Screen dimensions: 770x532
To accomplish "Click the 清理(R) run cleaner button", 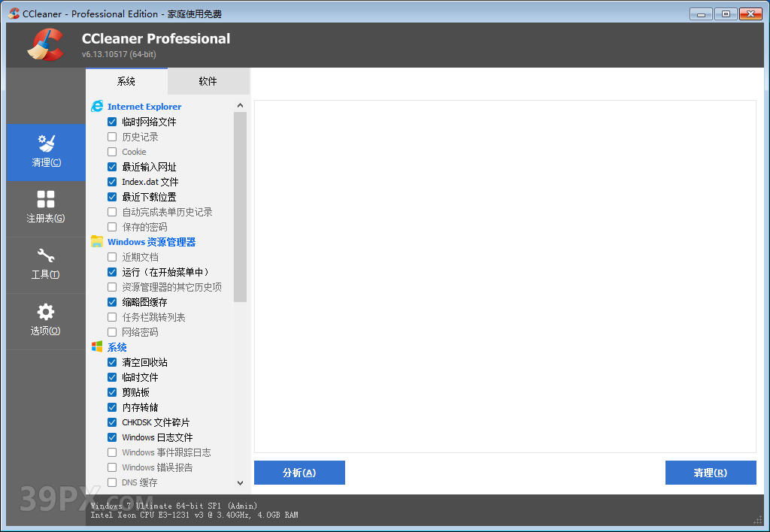I will click(x=711, y=473).
